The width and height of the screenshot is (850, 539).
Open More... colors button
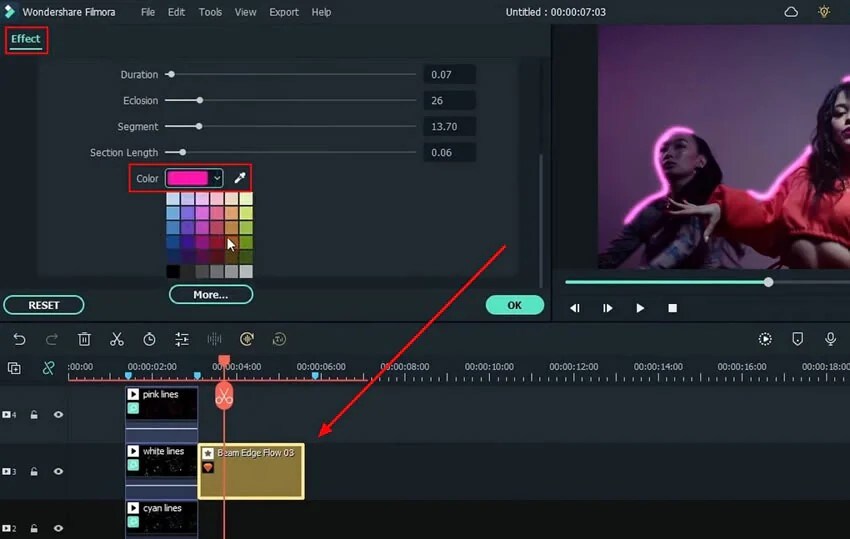coord(211,294)
